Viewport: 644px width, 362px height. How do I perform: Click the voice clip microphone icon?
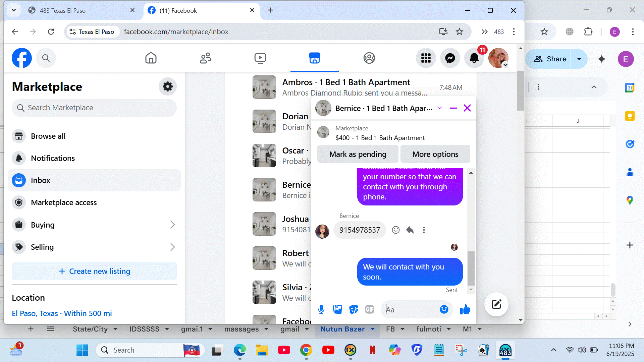[x=321, y=309]
